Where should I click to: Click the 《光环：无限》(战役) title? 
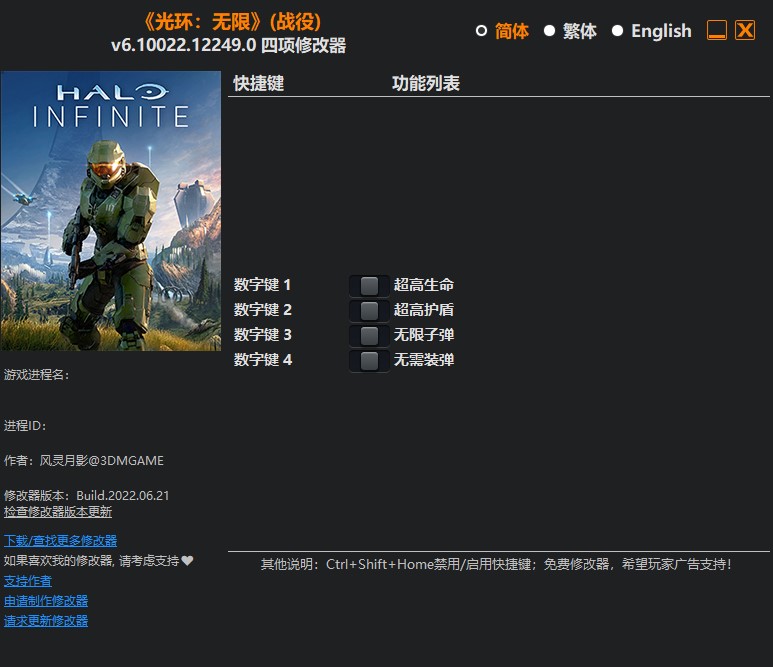(233, 22)
